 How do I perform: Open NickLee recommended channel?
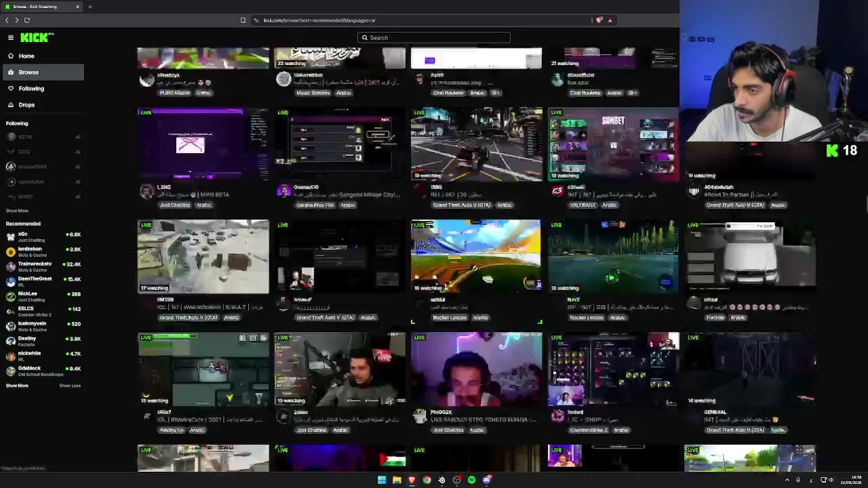(42, 296)
